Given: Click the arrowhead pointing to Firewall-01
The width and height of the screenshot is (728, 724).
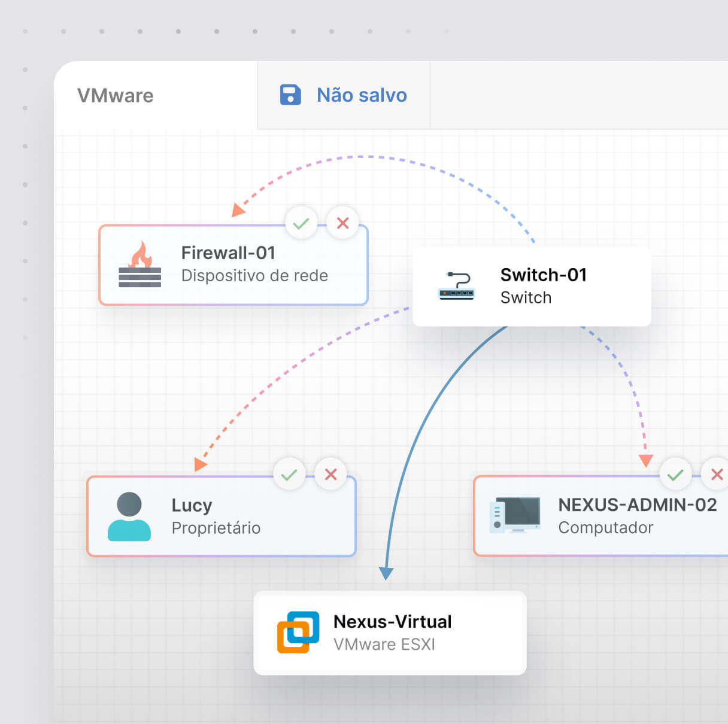Looking at the screenshot, I should click(238, 209).
